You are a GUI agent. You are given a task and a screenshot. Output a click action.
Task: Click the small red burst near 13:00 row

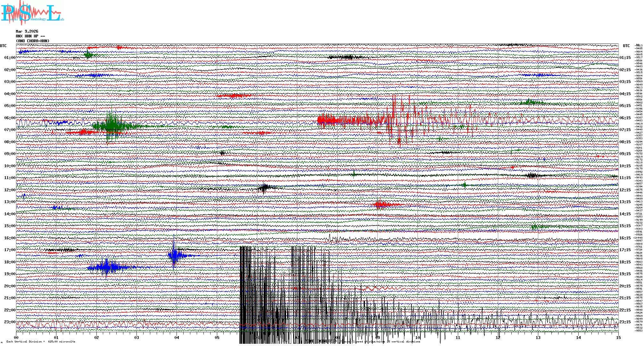coord(381,204)
